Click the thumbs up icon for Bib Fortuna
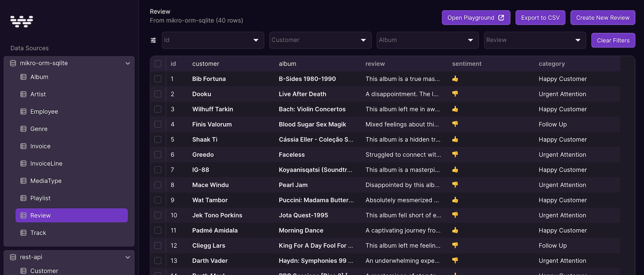This screenshot has width=644, height=275. [455, 79]
